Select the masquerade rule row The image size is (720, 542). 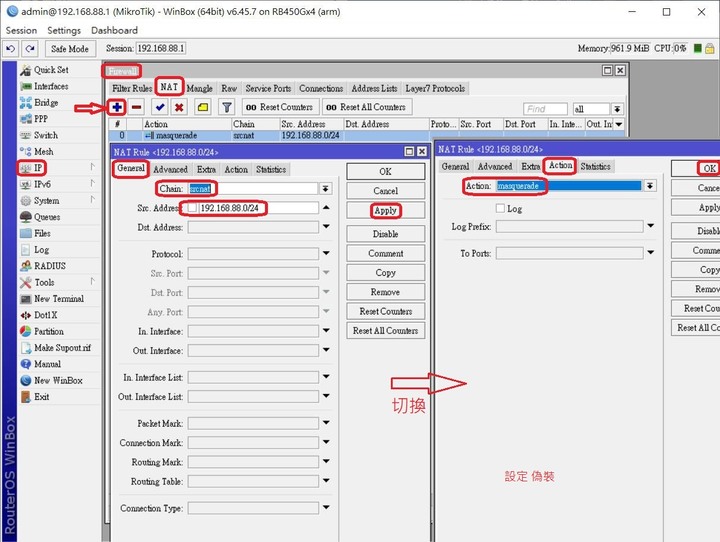[x=366, y=136]
